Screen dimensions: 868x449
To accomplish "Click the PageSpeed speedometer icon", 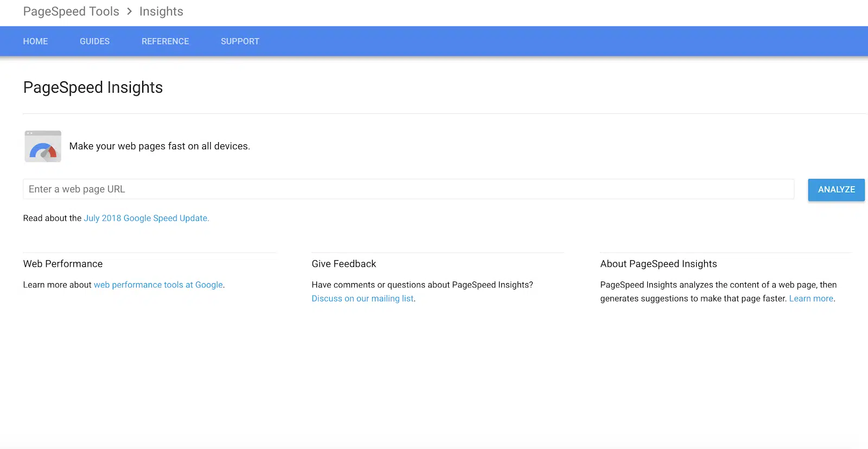I will pos(43,146).
